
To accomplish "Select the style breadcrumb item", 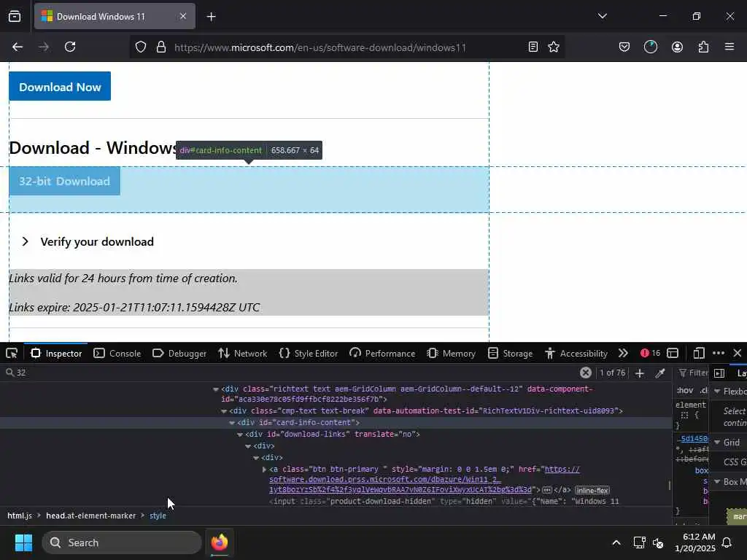I will [158, 516].
